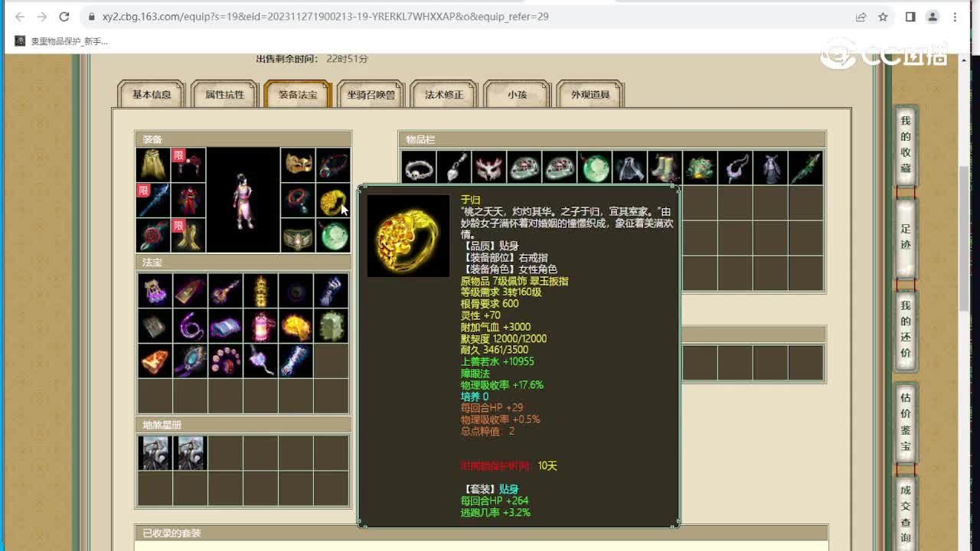The height and width of the screenshot is (551, 980).
Task: Select the gold mask equipment icon
Action: (298, 165)
